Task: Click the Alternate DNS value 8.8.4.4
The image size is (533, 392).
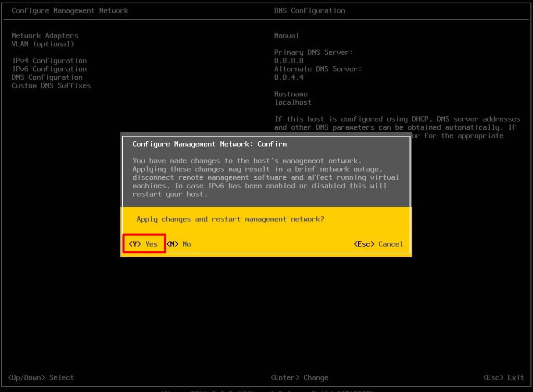Action: pyautogui.click(x=289, y=77)
